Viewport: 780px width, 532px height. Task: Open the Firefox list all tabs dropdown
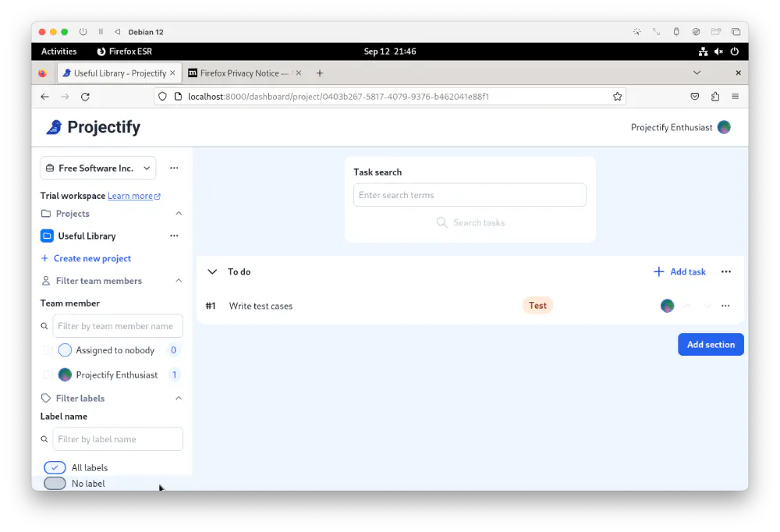click(697, 73)
